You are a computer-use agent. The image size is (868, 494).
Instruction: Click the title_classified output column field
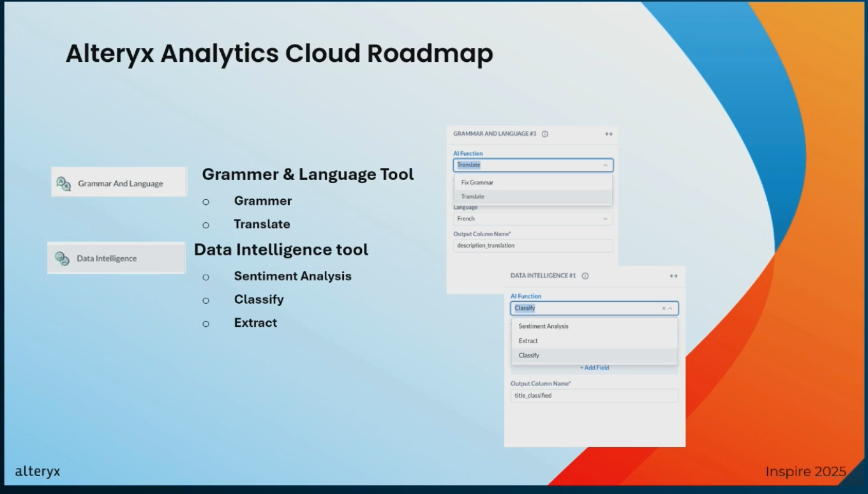594,396
